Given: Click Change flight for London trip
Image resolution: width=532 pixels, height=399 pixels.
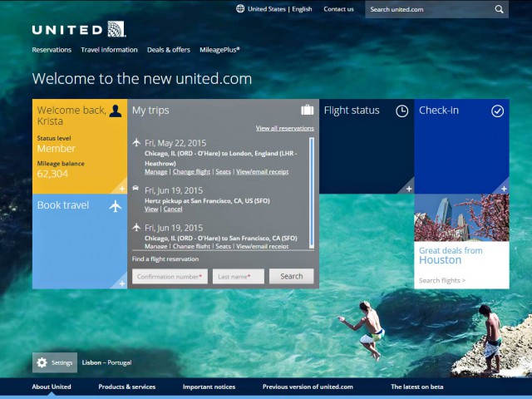Looking at the screenshot, I should click(x=192, y=172).
